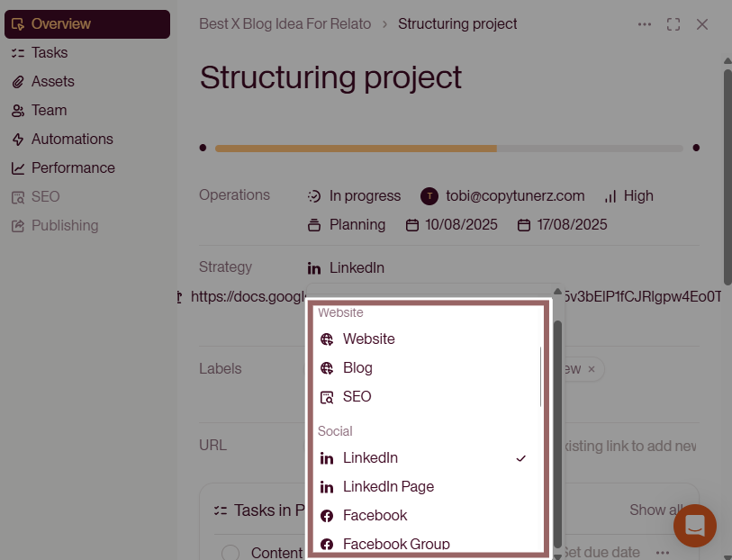The height and width of the screenshot is (560, 732).
Task: Open the In progress status dropdown
Action: coord(355,196)
